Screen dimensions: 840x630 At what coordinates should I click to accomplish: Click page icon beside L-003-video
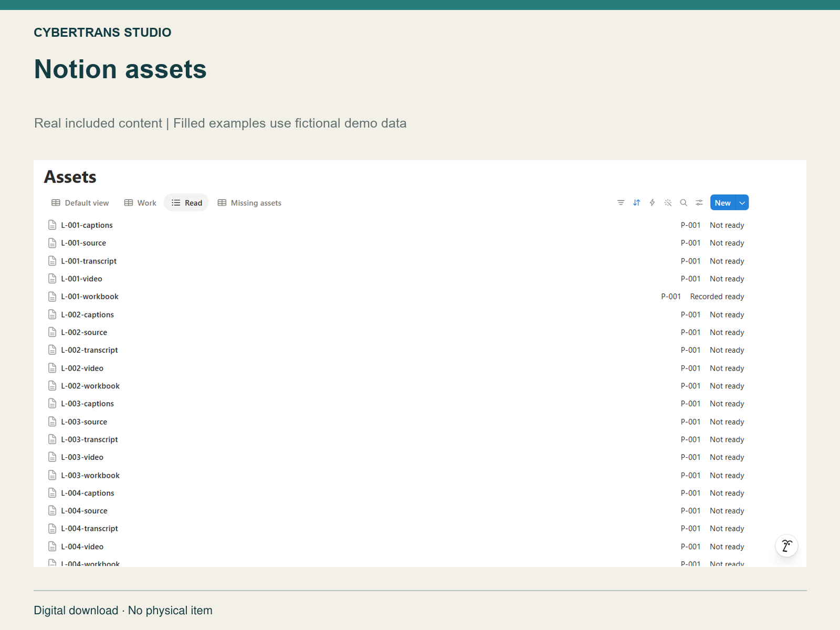(x=52, y=457)
